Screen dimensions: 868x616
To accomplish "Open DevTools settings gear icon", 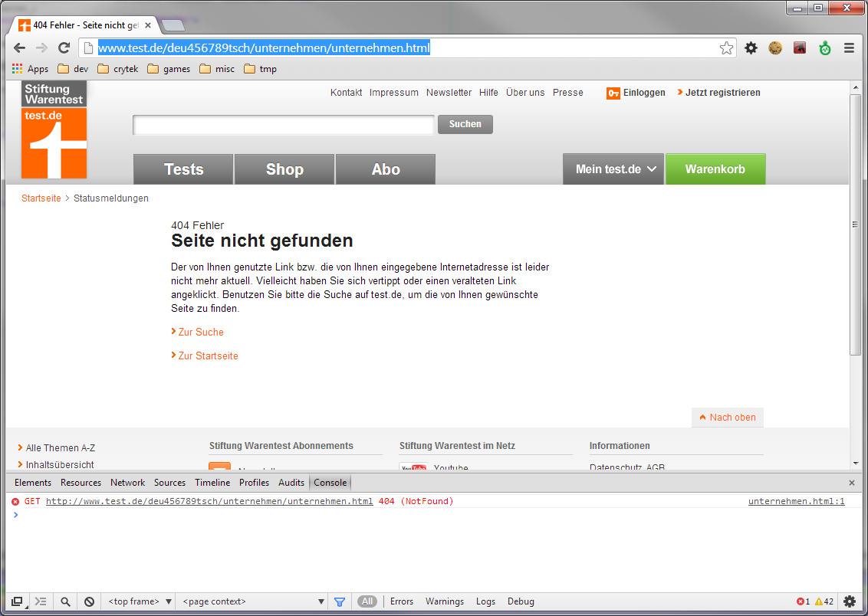I will 850,602.
